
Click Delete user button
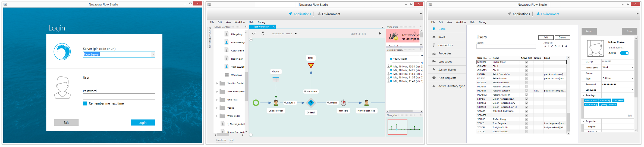562,38
